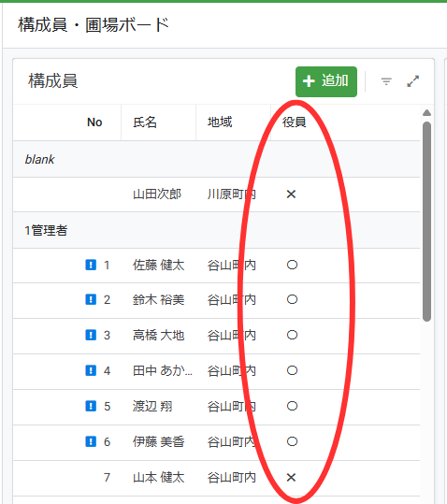The height and width of the screenshot is (504, 447).
Task: Toggle 役員 circle mark for 佐藤 健太
Action: click(292, 265)
